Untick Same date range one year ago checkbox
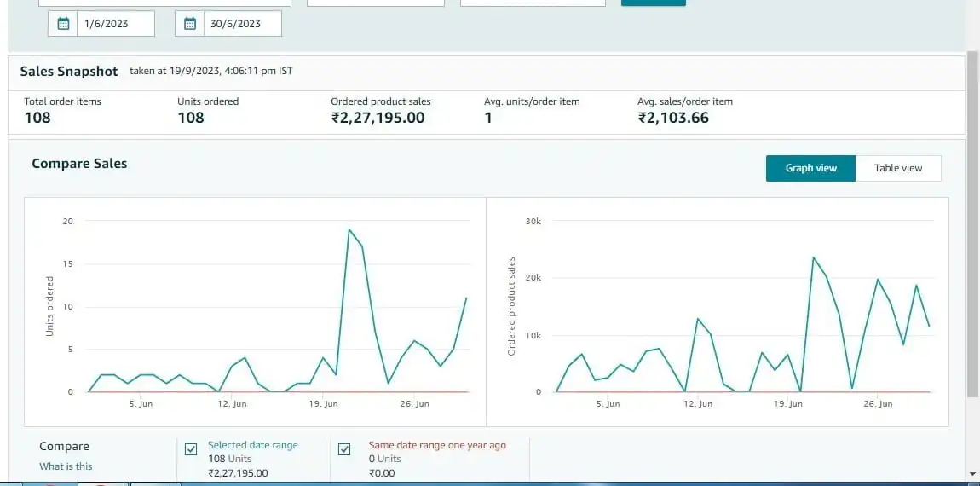Image resolution: width=980 pixels, height=486 pixels. [344, 449]
